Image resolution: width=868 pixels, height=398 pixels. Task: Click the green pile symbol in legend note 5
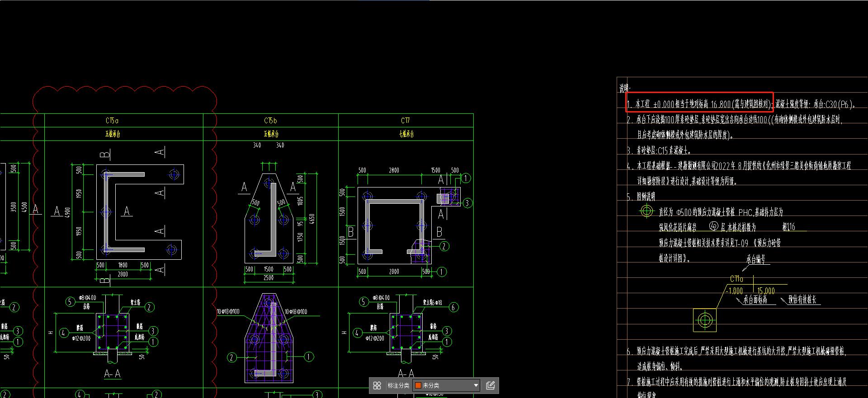(647, 211)
